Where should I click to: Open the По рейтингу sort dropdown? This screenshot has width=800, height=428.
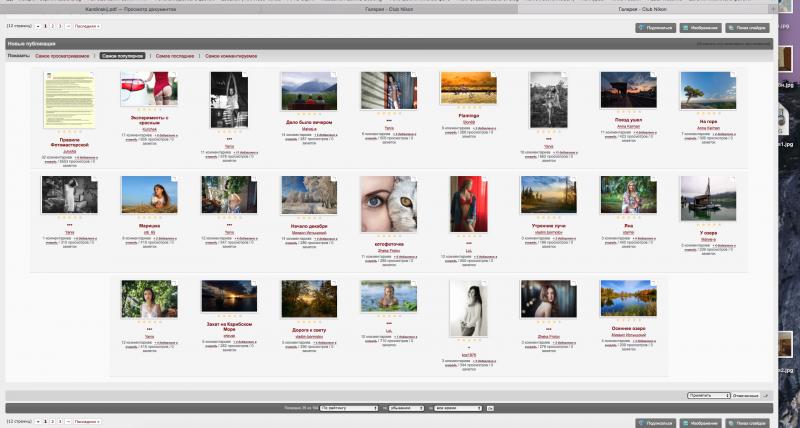tap(349, 408)
